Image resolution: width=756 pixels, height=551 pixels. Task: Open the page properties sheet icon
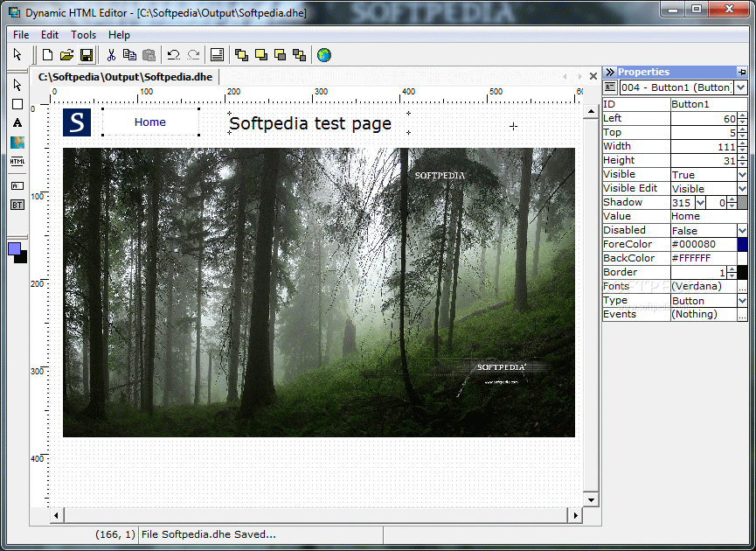coord(217,55)
